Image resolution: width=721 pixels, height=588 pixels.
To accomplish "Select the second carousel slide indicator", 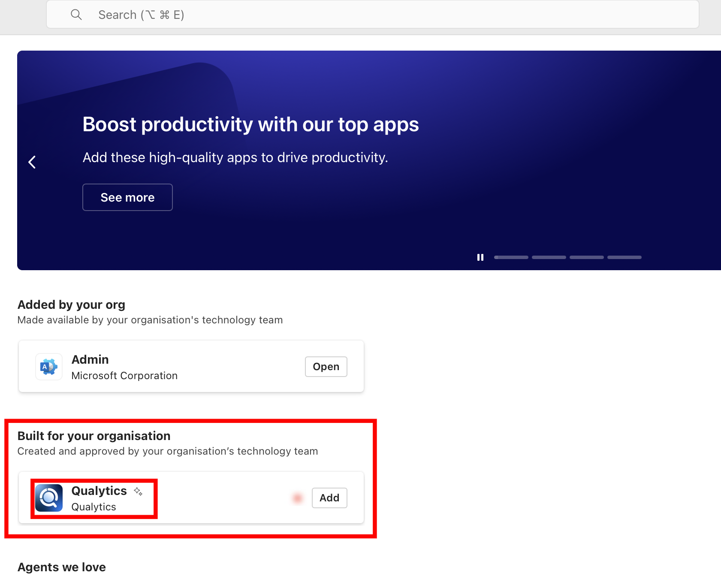I will (x=549, y=257).
